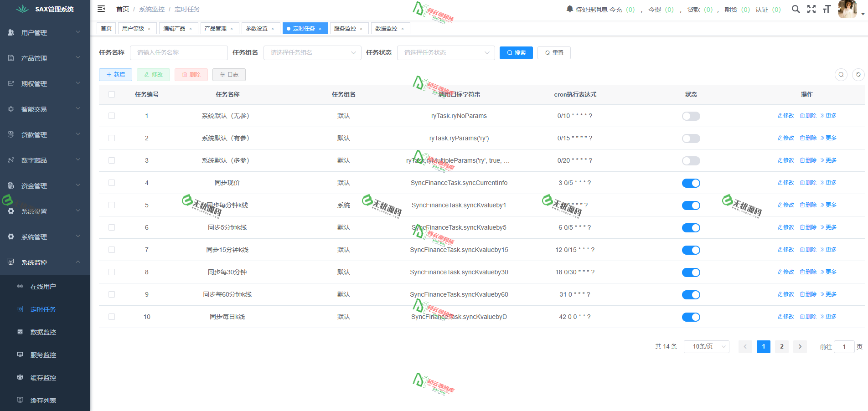The image size is (868, 411).
Task: Click the search magnifier in the top bar
Action: point(796,9)
